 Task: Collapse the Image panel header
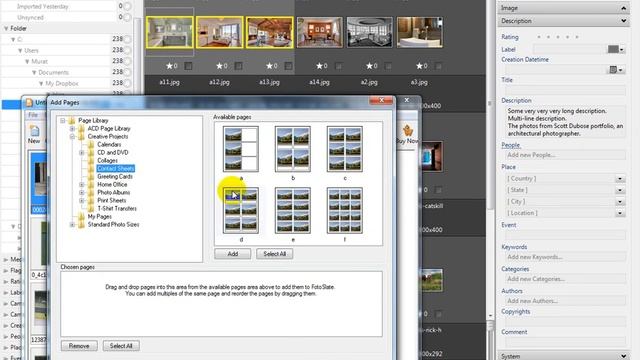click(x=564, y=8)
